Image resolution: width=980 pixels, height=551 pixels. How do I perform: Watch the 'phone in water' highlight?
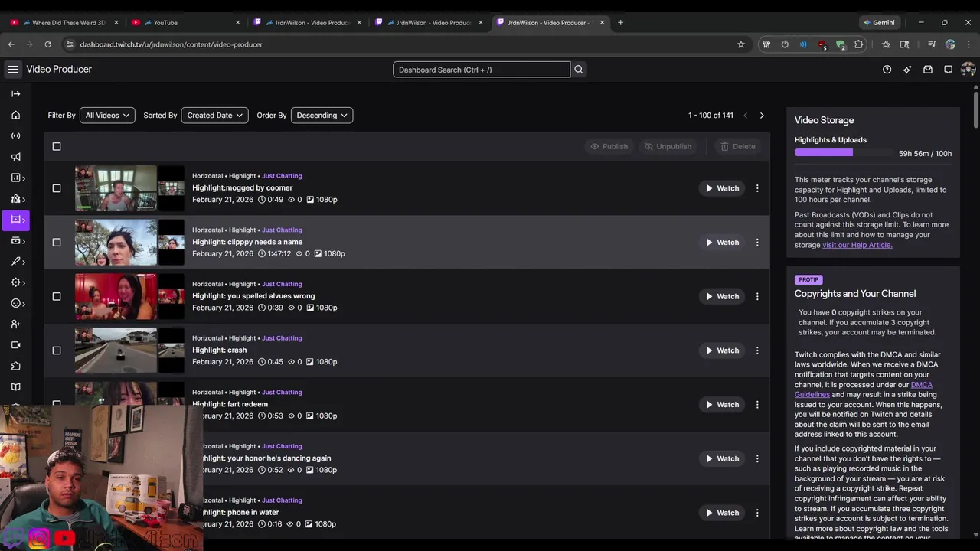(x=722, y=513)
